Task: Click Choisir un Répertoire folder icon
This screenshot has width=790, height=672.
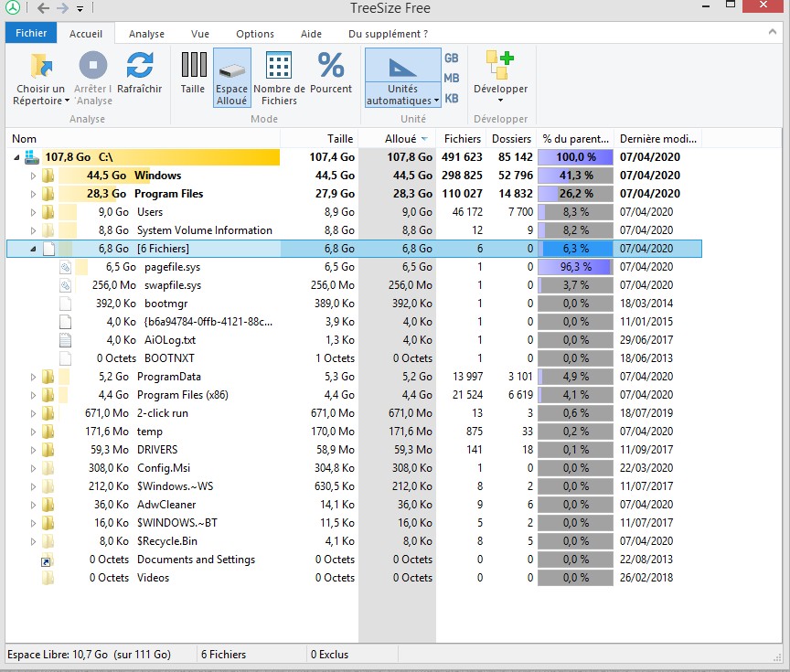Action: [x=41, y=66]
